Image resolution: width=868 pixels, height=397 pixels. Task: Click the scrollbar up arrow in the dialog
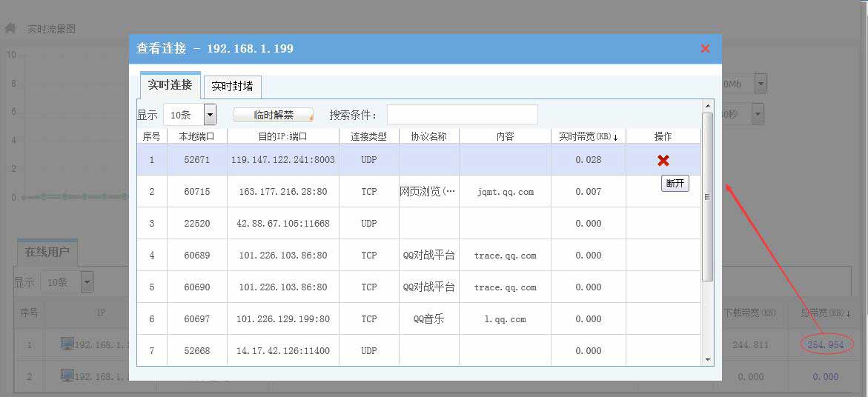point(708,106)
